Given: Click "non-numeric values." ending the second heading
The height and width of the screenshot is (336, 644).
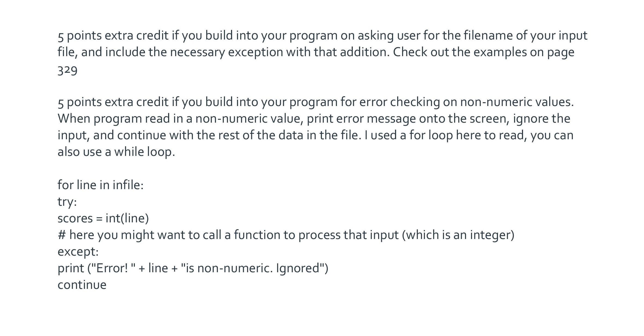Looking at the screenshot, I should 517,102.
